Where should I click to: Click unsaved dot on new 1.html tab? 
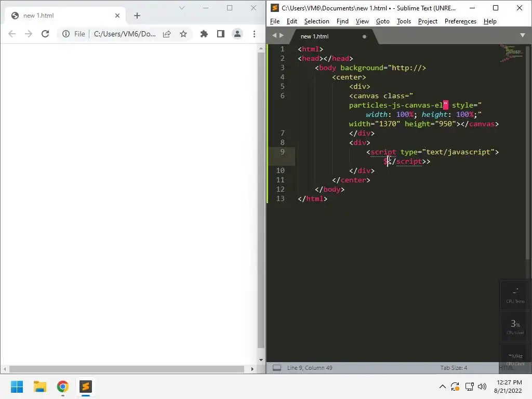click(364, 37)
